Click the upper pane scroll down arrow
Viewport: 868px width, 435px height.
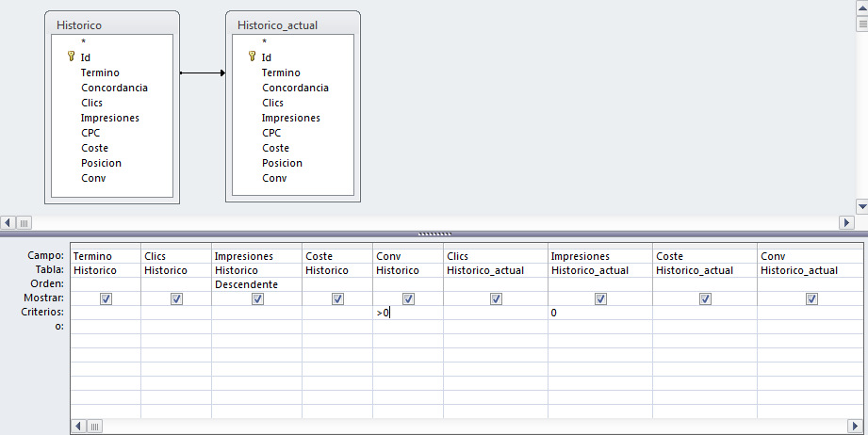(860, 205)
